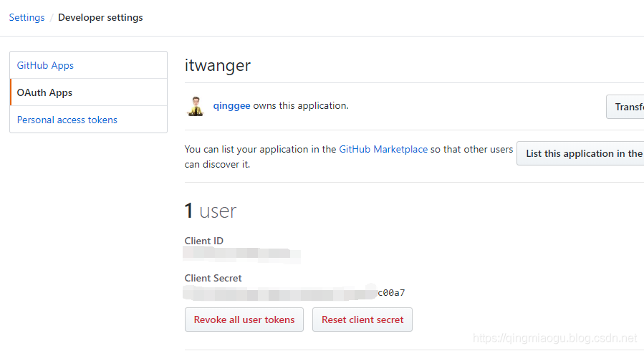Click the Client Secret label
644x351 pixels.
point(213,278)
